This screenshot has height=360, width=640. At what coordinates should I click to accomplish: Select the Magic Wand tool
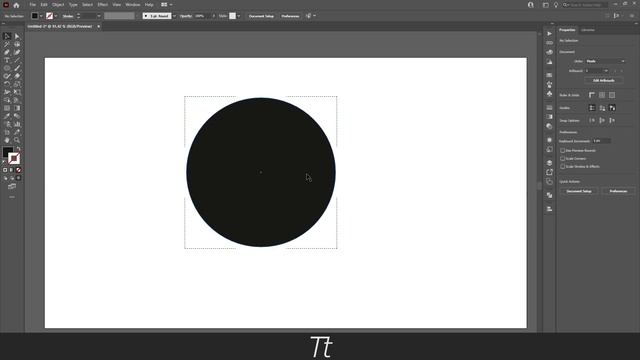(7, 44)
